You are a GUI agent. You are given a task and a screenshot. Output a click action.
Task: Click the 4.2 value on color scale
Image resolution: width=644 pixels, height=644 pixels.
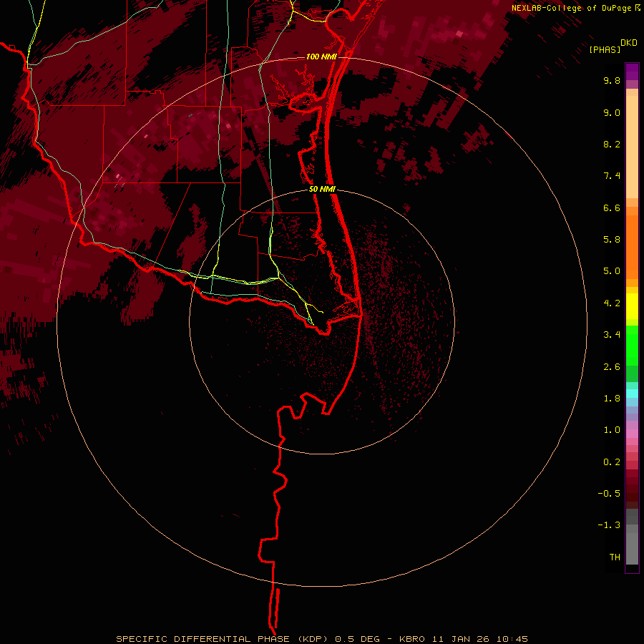click(612, 303)
